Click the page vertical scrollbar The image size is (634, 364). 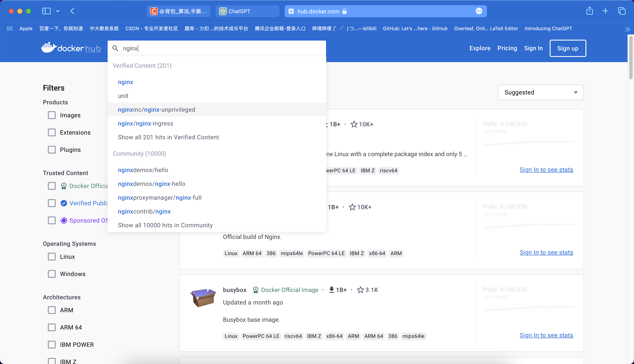(631, 58)
